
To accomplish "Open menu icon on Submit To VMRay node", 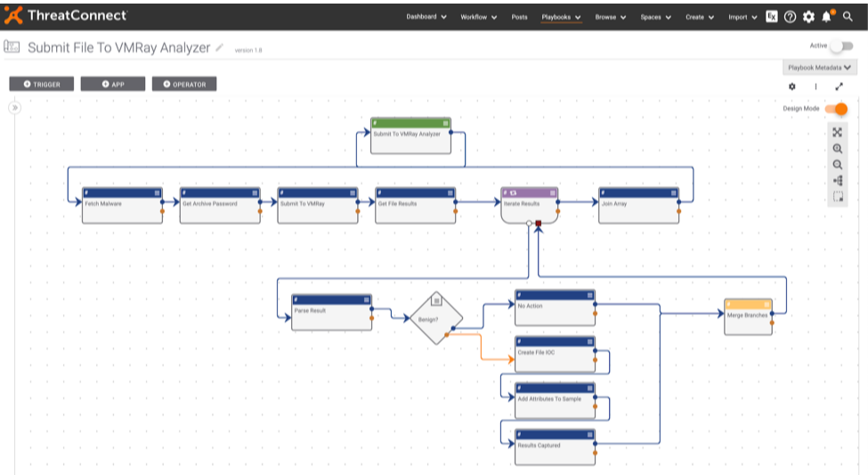I will click(x=353, y=193).
